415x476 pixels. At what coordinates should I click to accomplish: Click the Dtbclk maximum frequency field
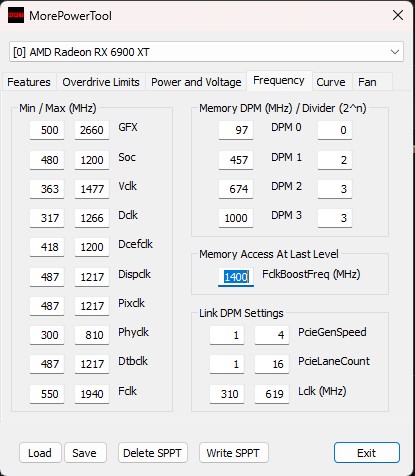coord(92,364)
